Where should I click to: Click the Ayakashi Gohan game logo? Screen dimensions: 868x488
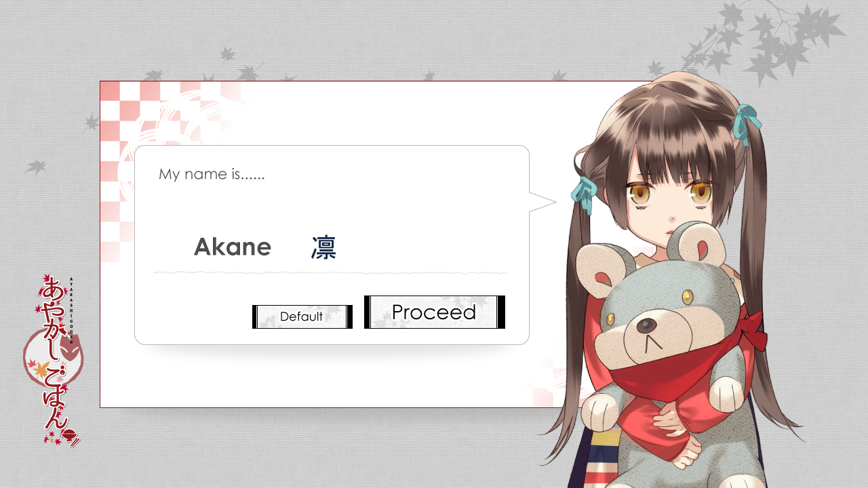(54, 361)
